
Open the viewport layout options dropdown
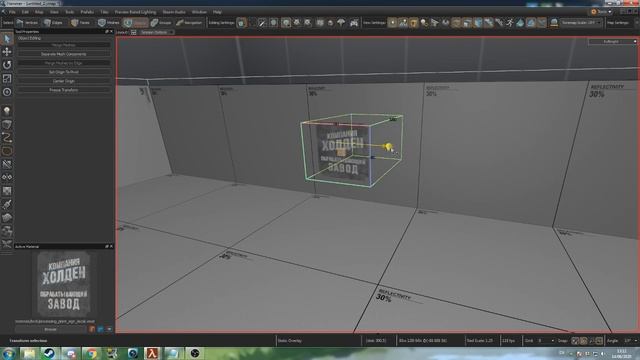tap(157, 32)
